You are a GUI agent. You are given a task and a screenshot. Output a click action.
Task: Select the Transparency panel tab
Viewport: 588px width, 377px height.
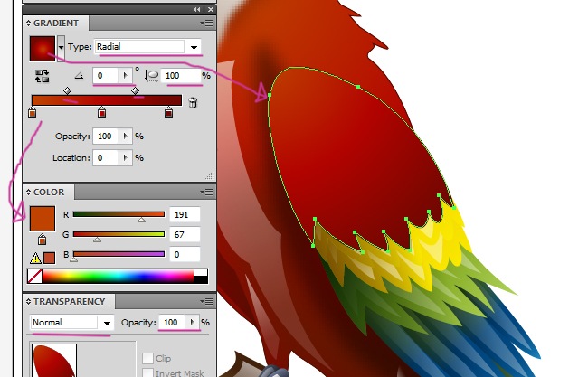click(x=69, y=302)
